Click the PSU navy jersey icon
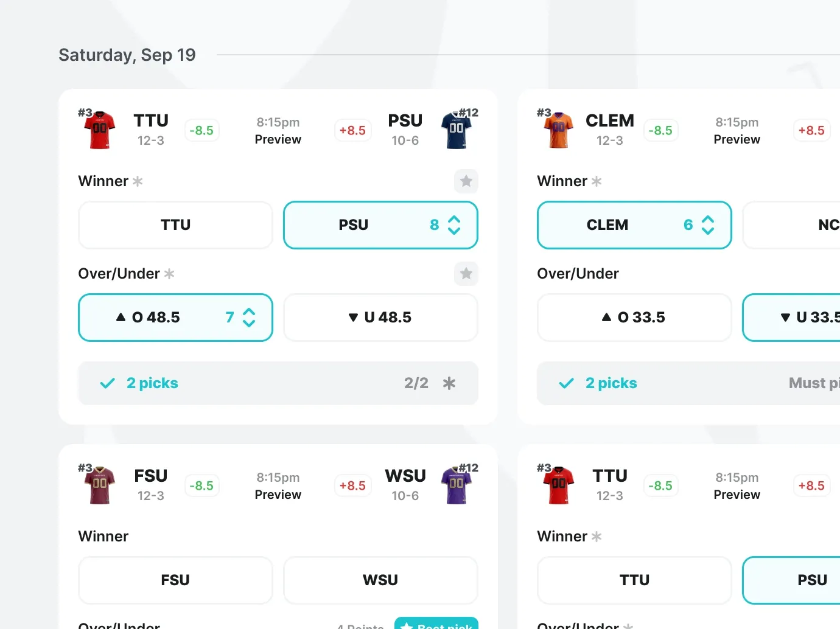The image size is (840, 629). click(457, 130)
